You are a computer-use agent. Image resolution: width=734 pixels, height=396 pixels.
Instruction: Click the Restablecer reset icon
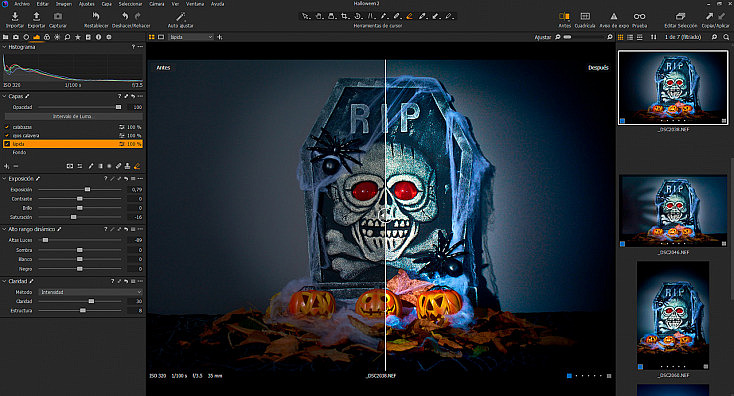tap(96, 17)
